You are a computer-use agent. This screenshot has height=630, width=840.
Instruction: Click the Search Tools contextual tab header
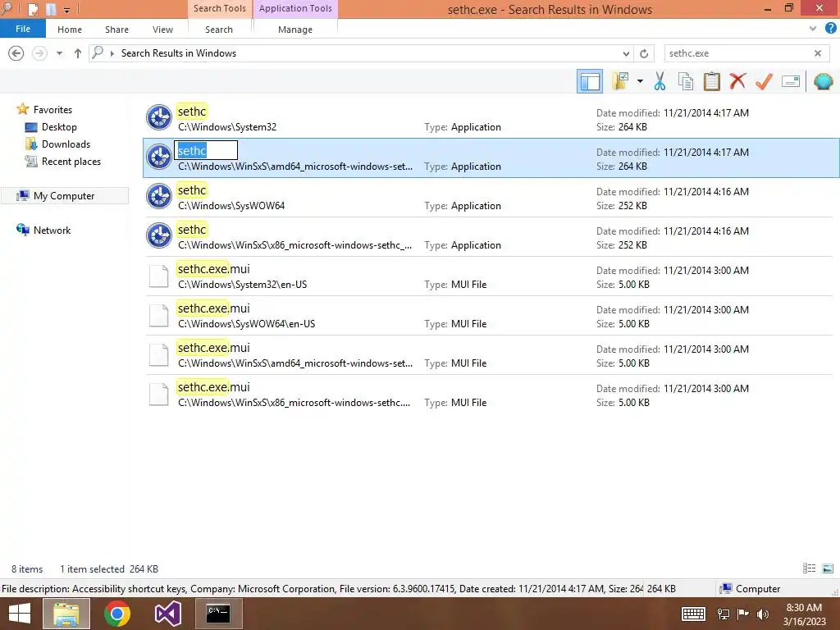[x=220, y=8]
